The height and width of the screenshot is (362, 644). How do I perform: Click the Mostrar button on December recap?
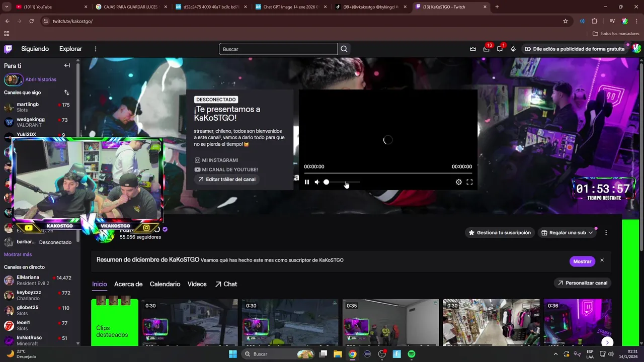pos(582,261)
